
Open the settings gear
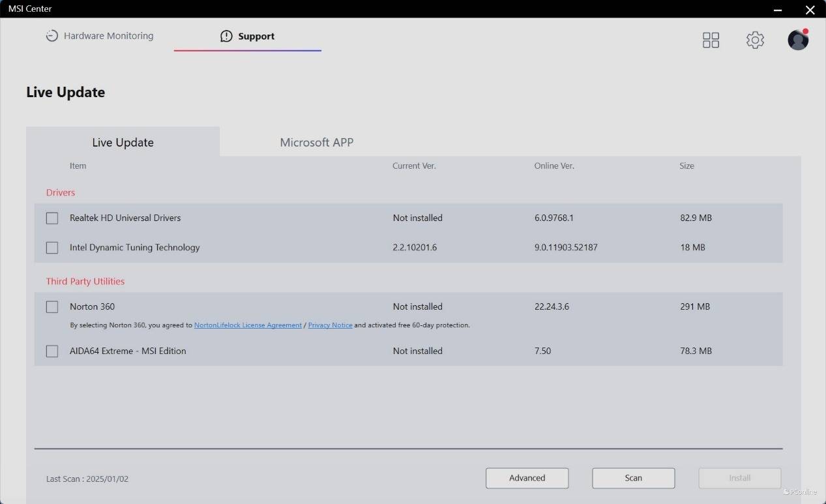(x=755, y=40)
